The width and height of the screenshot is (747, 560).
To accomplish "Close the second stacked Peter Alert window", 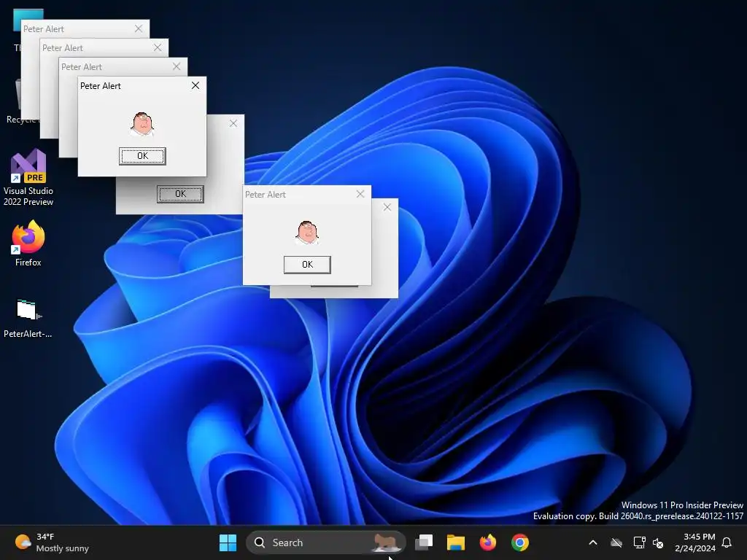I will click(158, 47).
